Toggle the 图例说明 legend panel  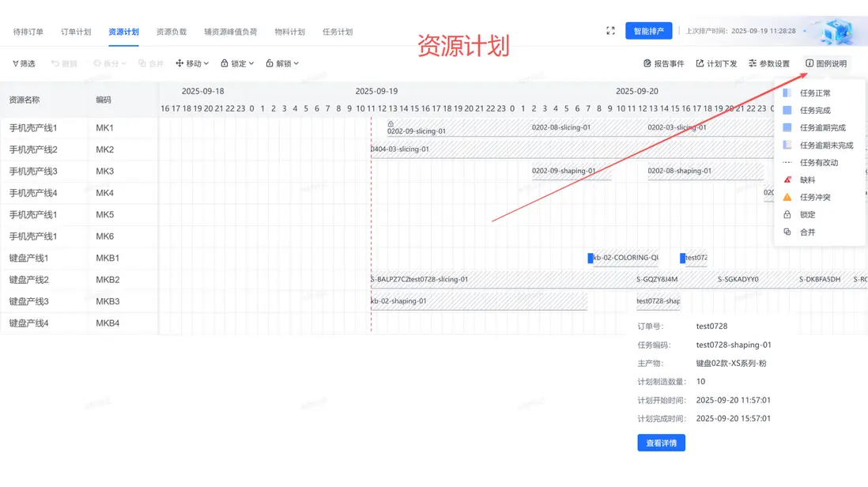coord(826,63)
